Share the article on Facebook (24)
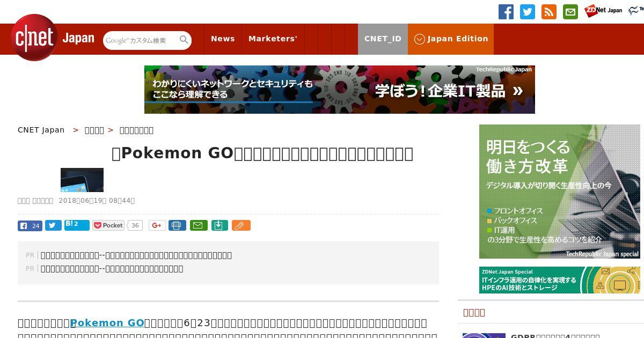The width and height of the screenshot is (644, 338). (30, 225)
